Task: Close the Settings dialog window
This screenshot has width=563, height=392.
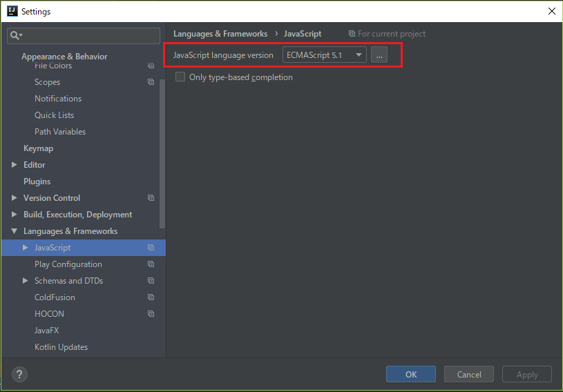Action: click(x=552, y=11)
